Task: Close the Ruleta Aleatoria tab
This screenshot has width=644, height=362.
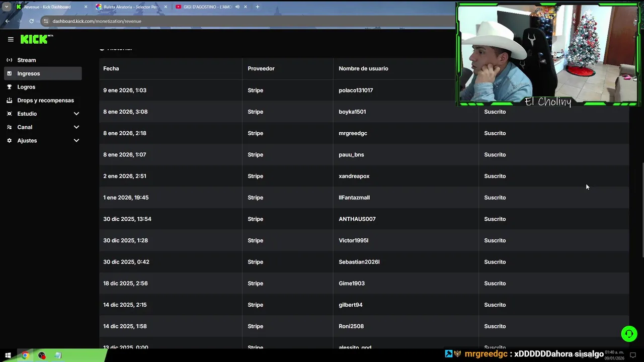Action: [166, 7]
